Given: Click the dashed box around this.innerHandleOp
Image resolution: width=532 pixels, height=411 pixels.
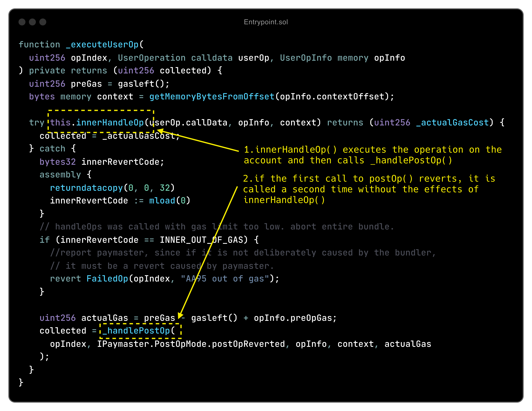Looking at the screenshot, I should tap(101, 122).
